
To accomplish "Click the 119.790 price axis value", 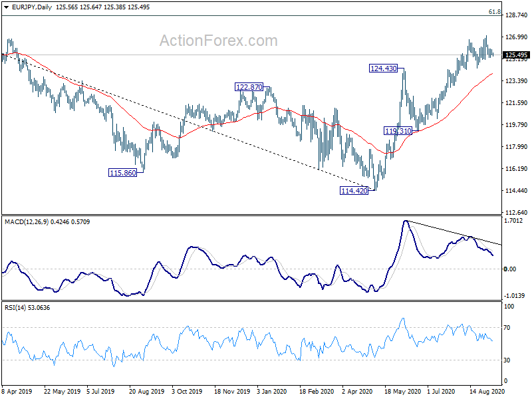I will (x=517, y=125).
